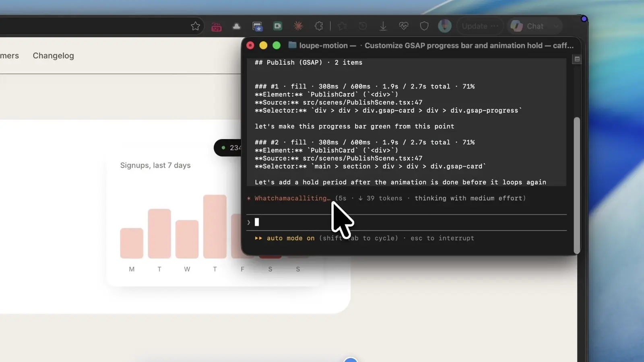Zoom the terminal window with green button
The width and height of the screenshot is (644, 362).
[x=277, y=45]
